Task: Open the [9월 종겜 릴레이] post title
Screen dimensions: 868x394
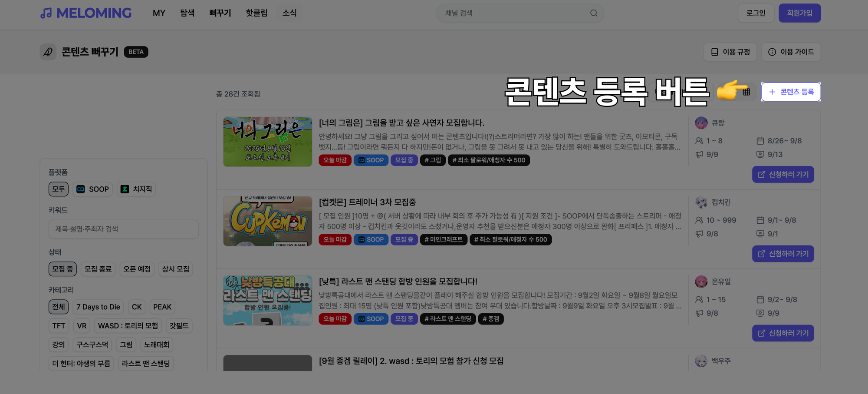Action: [411, 361]
